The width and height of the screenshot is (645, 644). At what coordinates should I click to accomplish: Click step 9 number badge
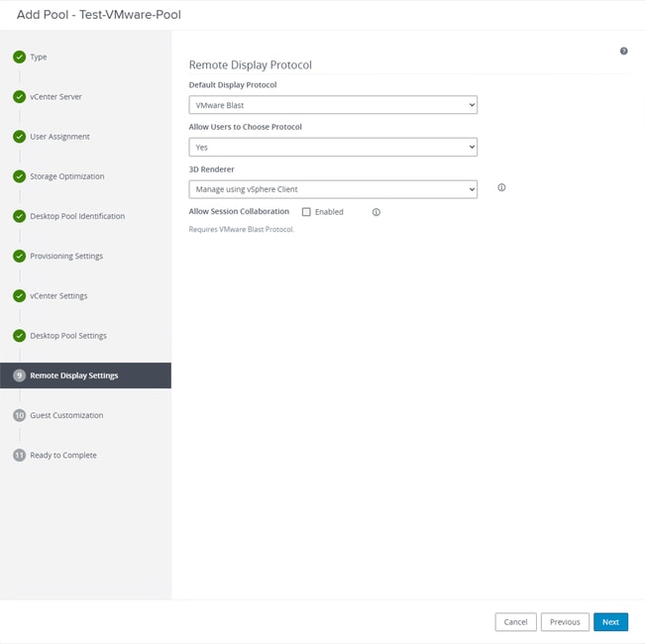coord(20,376)
